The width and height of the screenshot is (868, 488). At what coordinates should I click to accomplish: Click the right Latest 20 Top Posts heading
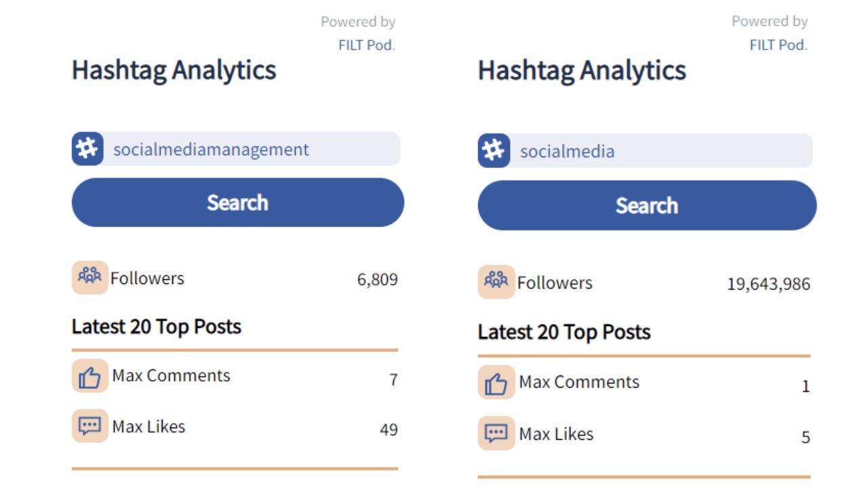pos(564,332)
